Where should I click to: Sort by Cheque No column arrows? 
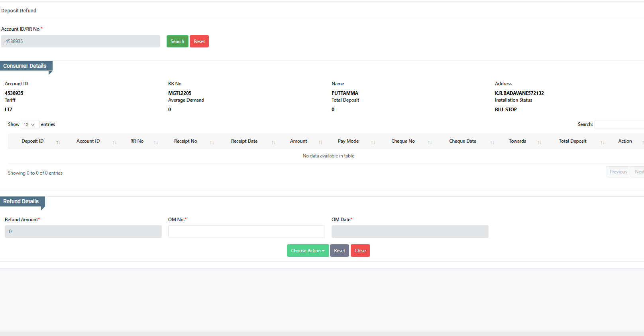click(430, 142)
